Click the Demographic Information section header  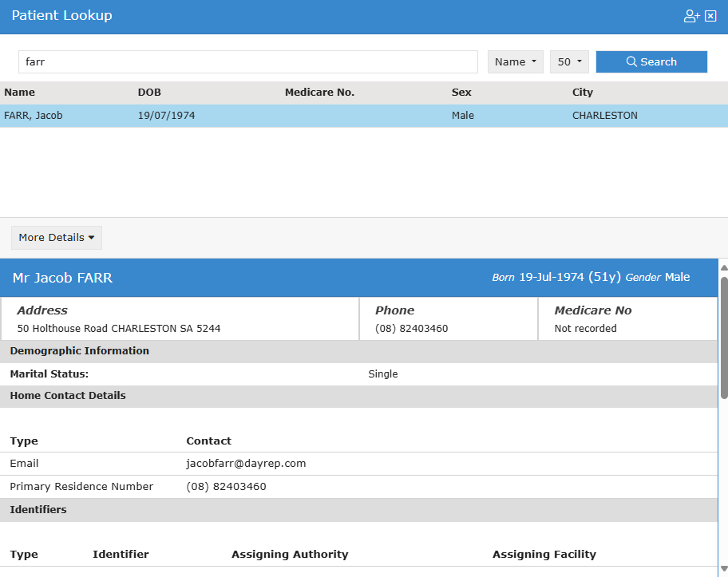[79, 351]
